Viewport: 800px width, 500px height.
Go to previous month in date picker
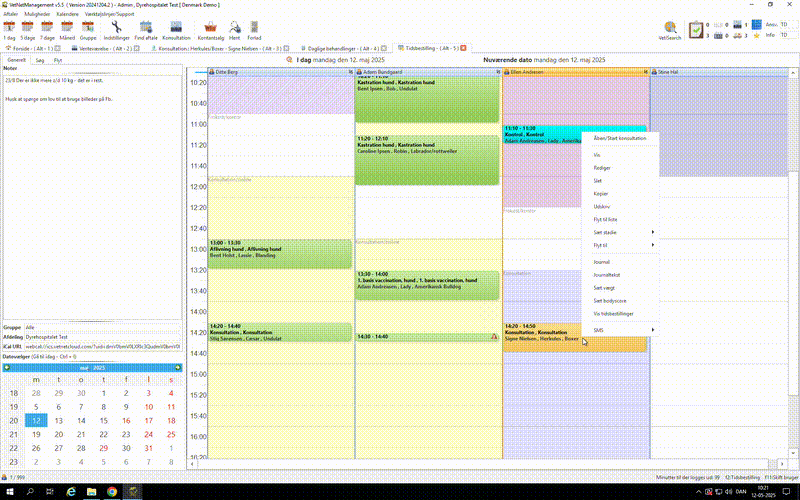[x=7, y=368]
